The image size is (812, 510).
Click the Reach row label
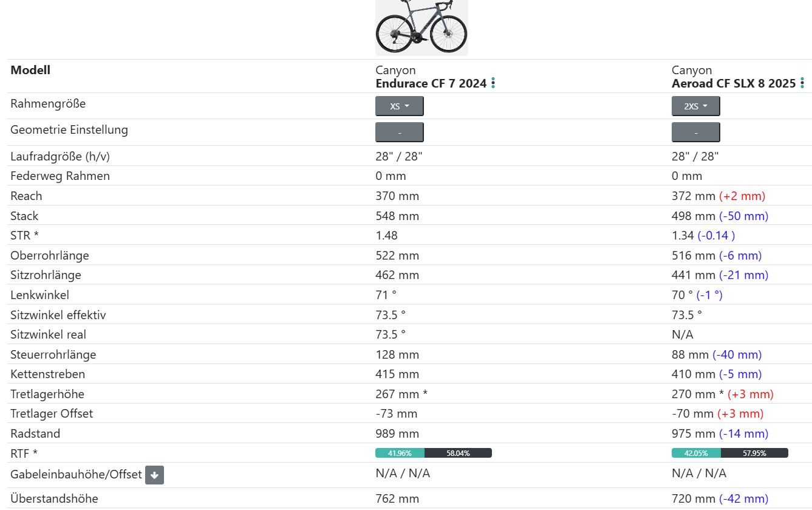pos(26,196)
